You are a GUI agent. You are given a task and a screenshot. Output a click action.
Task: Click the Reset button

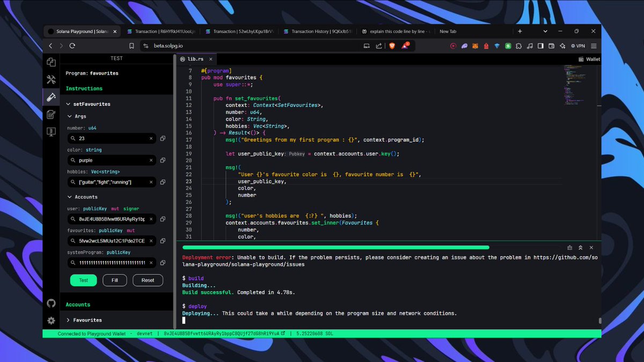click(148, 280)
